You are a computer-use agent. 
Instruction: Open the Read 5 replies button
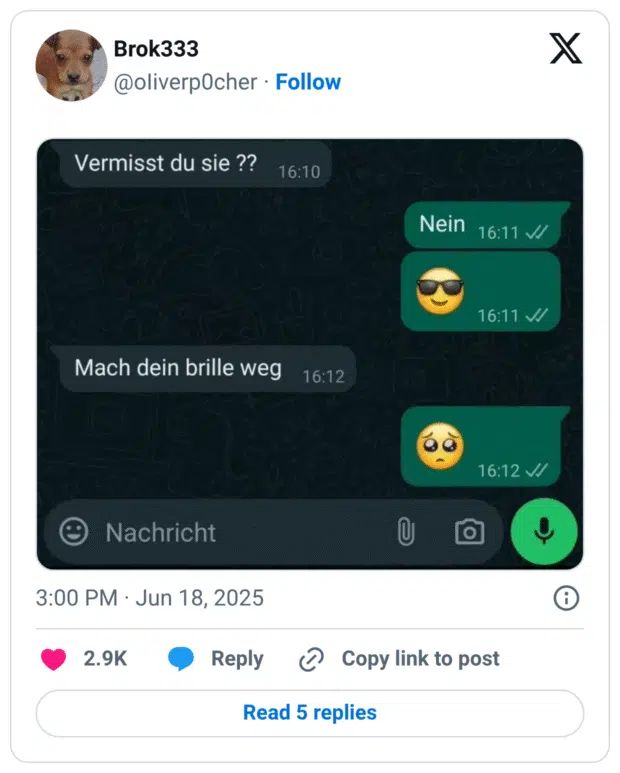310,713
